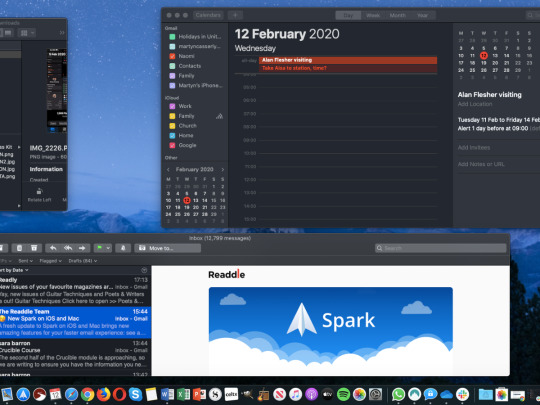
Task: Open WhatsApp from the Dock
Action: coord(398,394)
